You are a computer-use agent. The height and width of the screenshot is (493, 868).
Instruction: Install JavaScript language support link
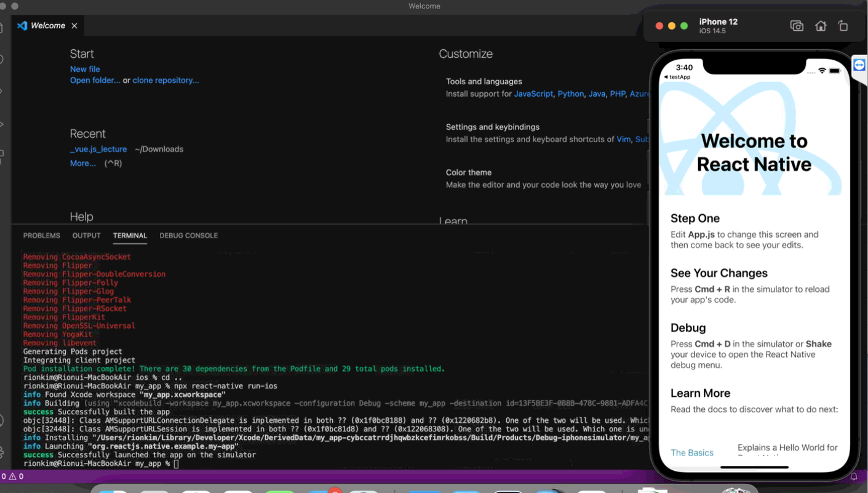coord(533,94)
